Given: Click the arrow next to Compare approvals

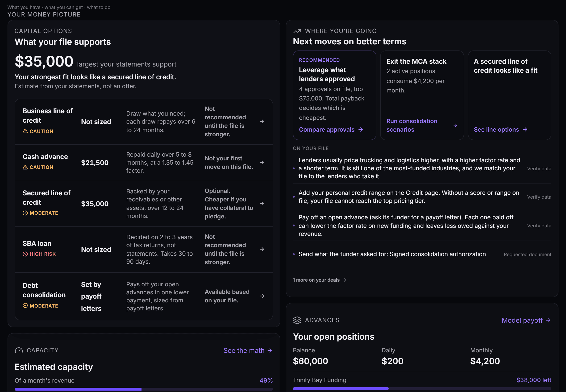Looking at the screenshot, I should pyautogui.click(x=361, y=129).
